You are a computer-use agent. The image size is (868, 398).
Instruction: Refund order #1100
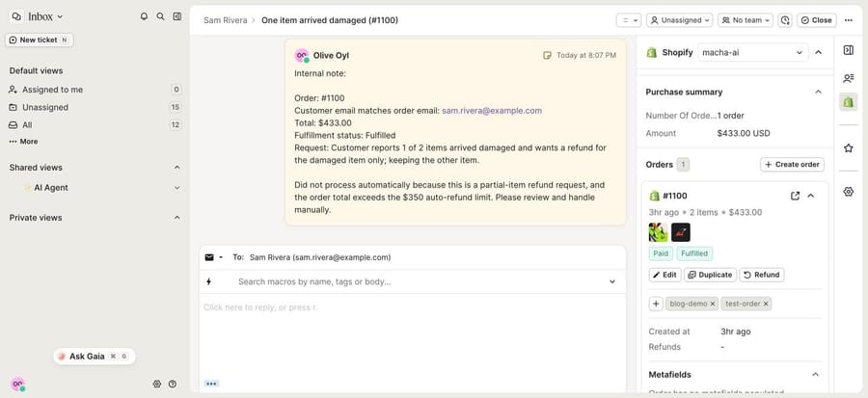pos(762,275)
